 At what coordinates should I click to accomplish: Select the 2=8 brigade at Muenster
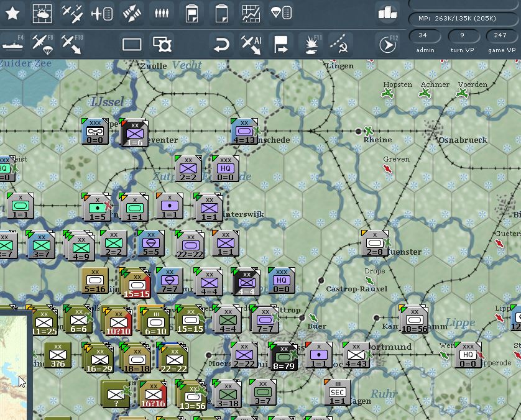375,244
